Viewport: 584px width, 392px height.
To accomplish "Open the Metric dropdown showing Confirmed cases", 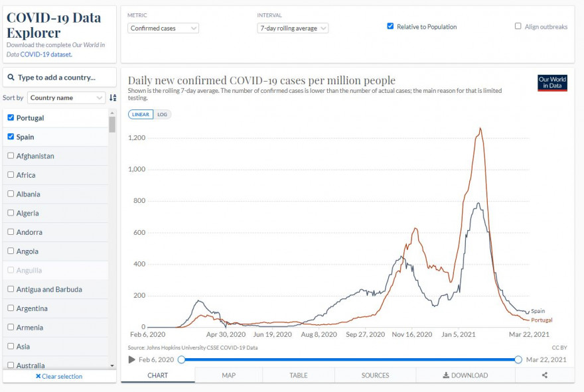I will click(x=163, y=29).
